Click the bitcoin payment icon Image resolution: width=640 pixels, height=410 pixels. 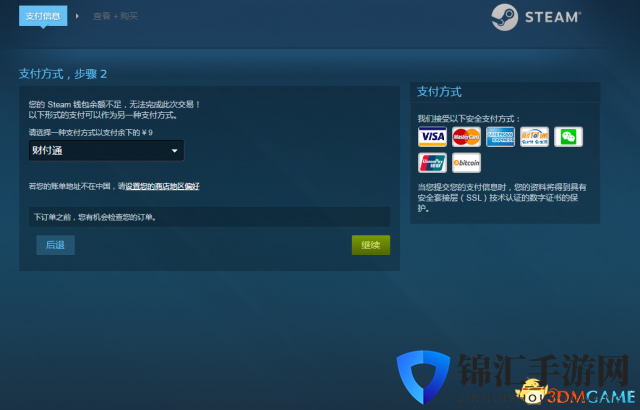click(x=466, y=163)
